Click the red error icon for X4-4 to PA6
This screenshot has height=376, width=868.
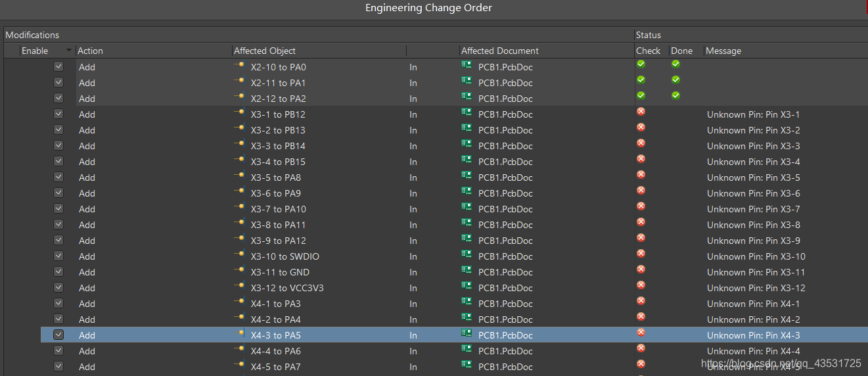point(641,348)
